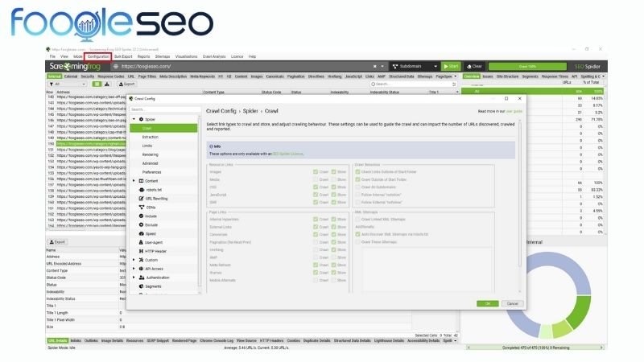Open URL Rewriting pencil icon
The width and height of the screenshot is (644, 362).
pos(142,199)
